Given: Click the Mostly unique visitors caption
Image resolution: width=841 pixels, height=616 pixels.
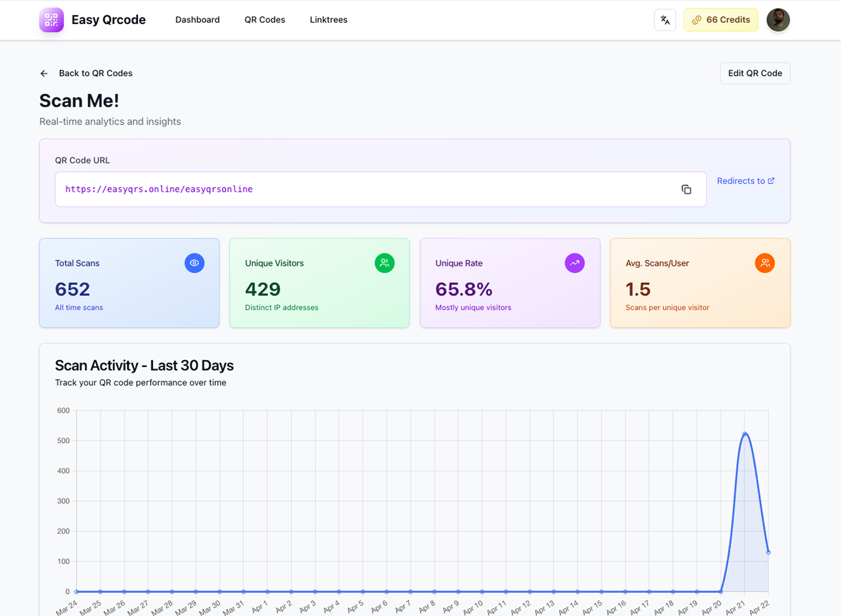Looking at the screenshot, I should (x=473, y=307).
